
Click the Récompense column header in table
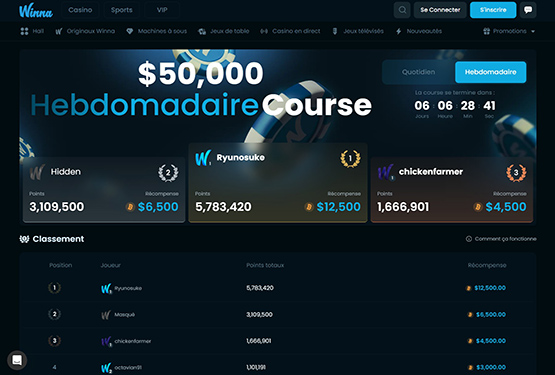point(487,265)
